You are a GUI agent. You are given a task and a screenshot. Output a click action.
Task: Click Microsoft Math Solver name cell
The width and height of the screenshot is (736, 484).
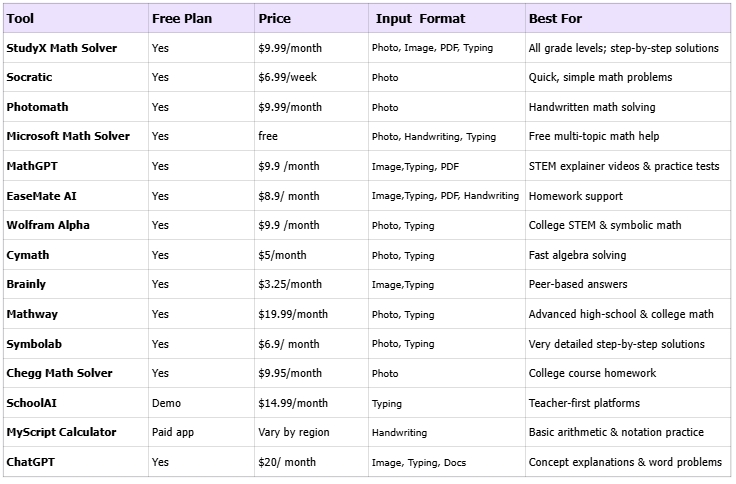(x=68, y=136)
